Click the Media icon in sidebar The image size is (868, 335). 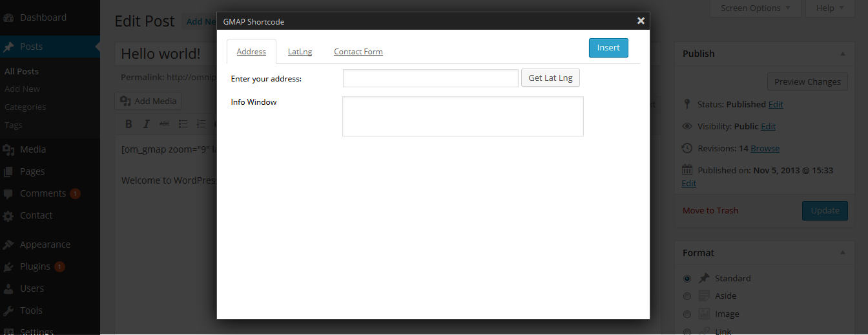tap(9, 150)
